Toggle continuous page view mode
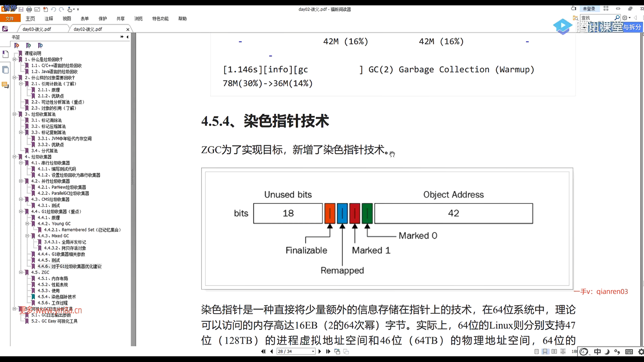The width and height of the screenshot is (644, 362). coord(545,351)
